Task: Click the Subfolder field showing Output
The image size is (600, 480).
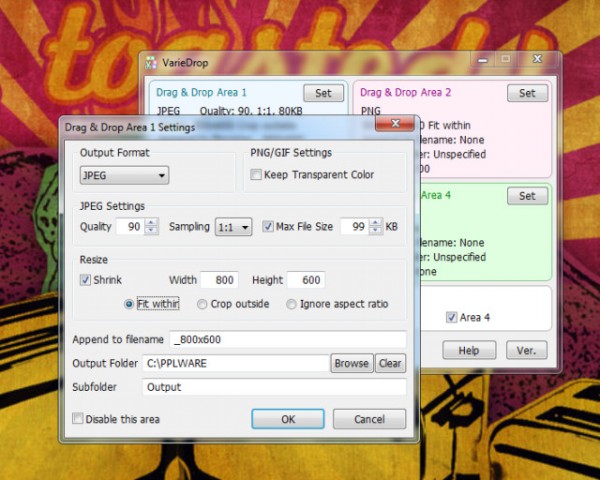Action: tap(274, 387)
